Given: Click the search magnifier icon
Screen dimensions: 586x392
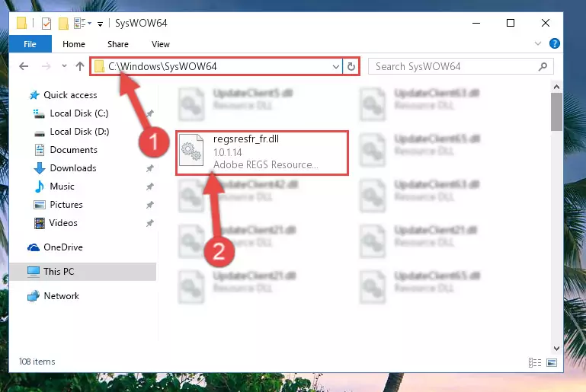Looking at the screenshot, I should pos(543,66).
